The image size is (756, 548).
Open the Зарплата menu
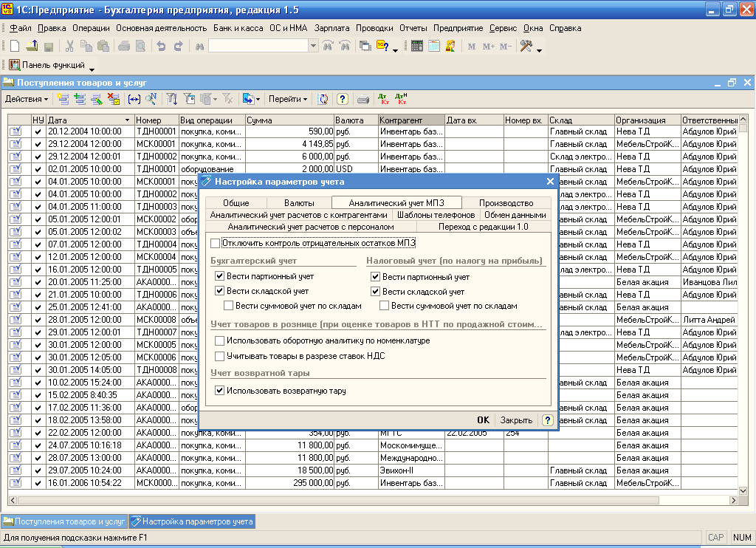[331, 28]
